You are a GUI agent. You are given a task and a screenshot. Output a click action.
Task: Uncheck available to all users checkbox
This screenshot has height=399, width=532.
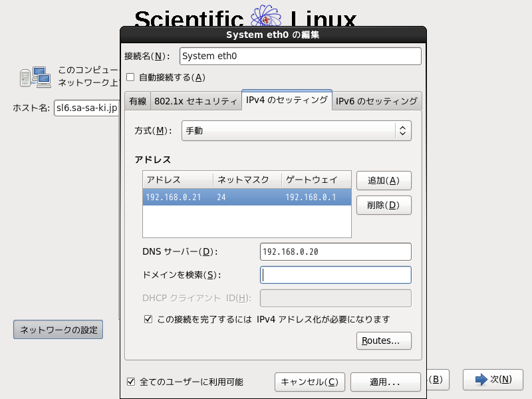pyautogui.click(x=131, y=382)
